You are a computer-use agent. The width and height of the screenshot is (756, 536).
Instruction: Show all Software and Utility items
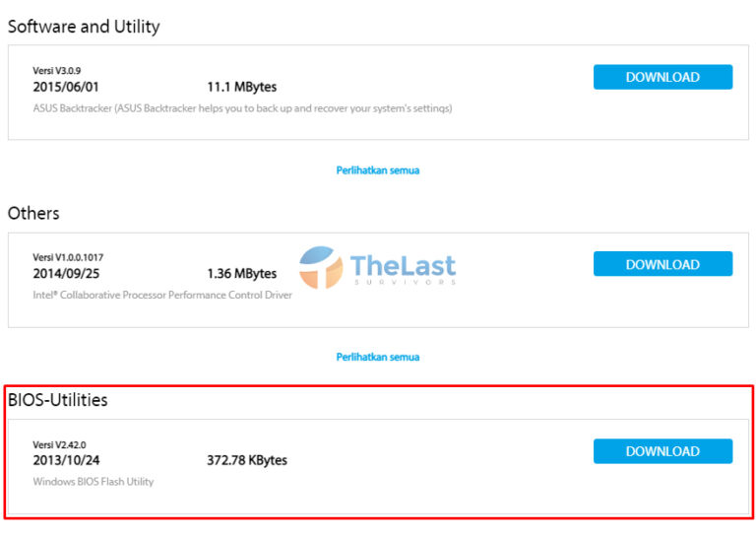pyautogui.click(x=378, y=170)
